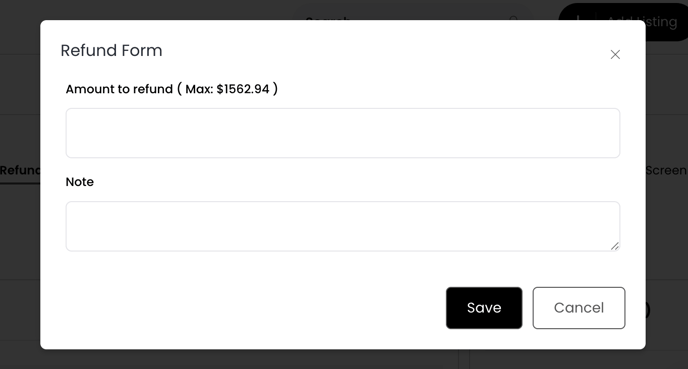This screenshot has width=688, height=369.
Task: Click the plus area of Add listing button
Action: click(578, 19)
